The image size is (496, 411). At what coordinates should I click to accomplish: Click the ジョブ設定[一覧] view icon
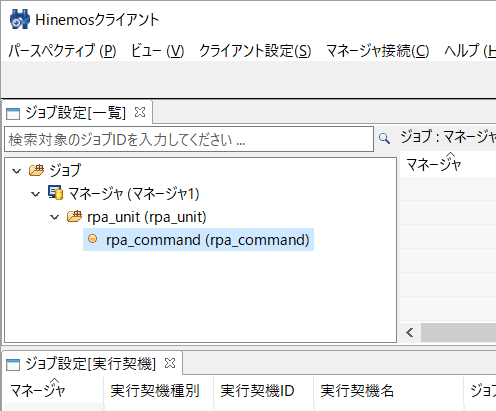[13, 113]
